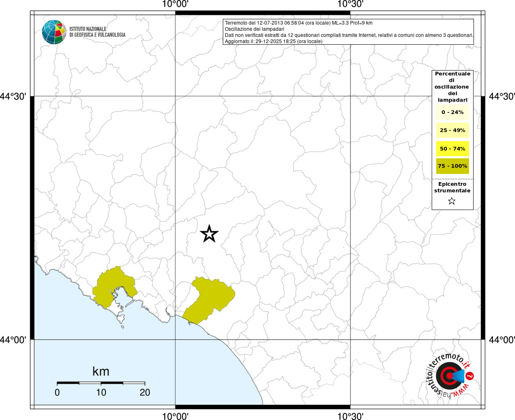515x420 pixels.
Task: Click the bottom 10°30' longitude label
Action: pyautogui.click(x=350, y=416)
